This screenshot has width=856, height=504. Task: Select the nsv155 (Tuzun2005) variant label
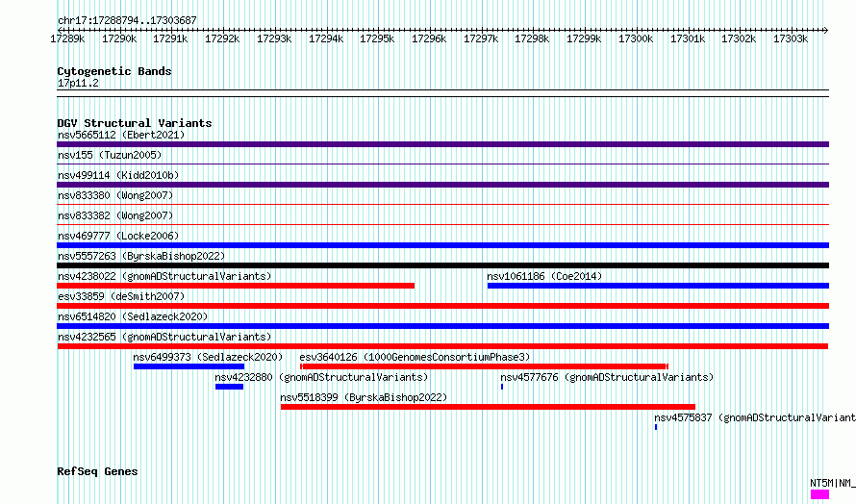tap(110, 155)
